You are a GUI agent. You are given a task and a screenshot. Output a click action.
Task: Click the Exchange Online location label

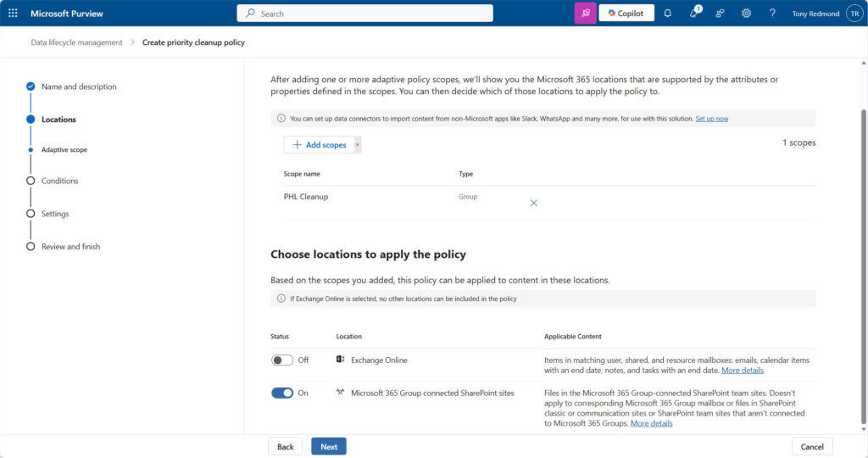379,360
